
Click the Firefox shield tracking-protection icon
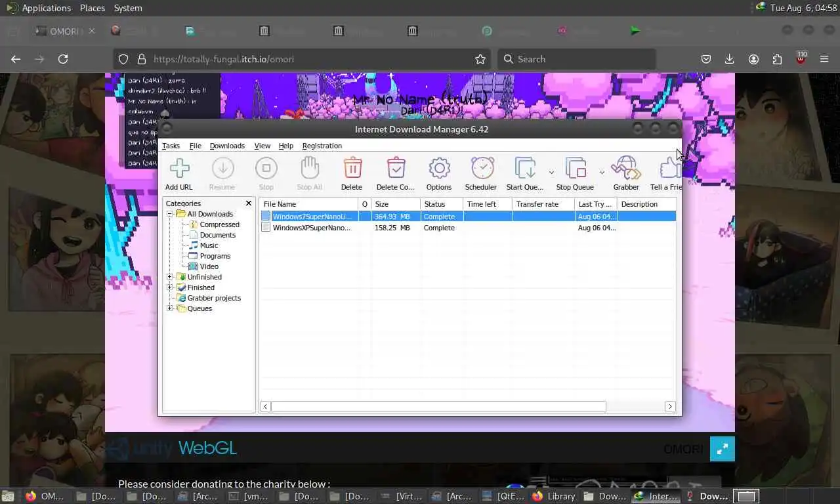click(x=123, y=59)
